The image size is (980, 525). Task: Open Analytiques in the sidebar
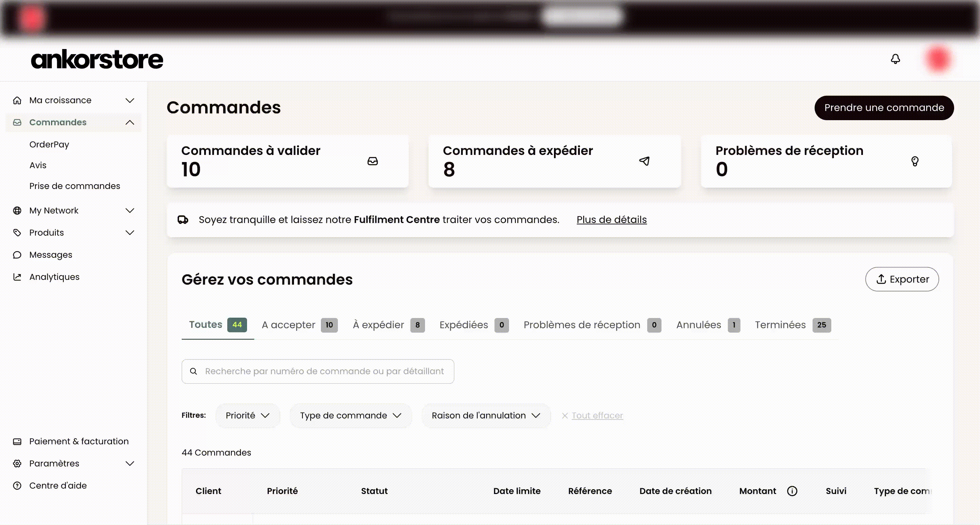coord(54,277)
